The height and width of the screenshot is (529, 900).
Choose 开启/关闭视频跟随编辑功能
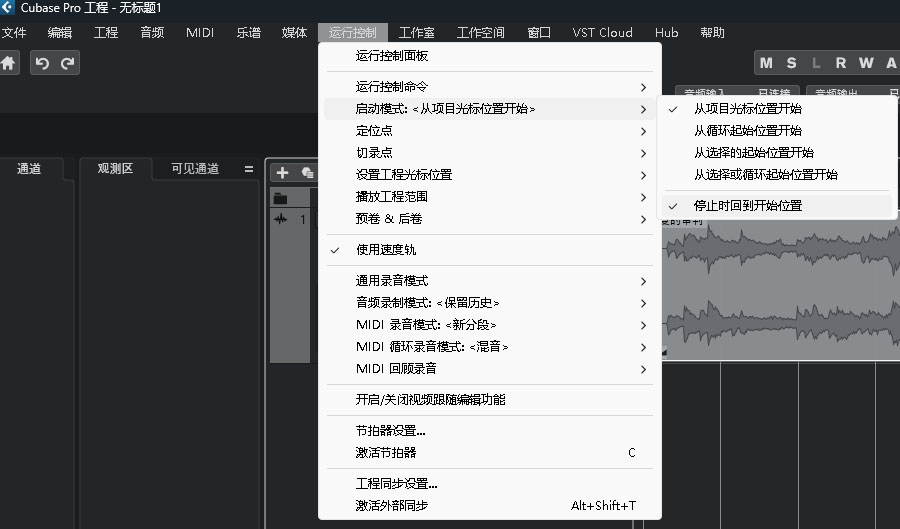490,399
